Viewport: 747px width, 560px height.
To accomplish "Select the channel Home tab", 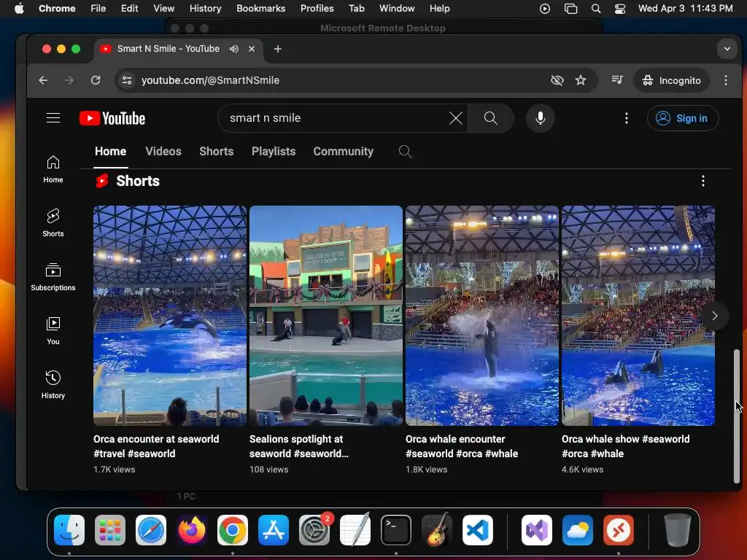I will pyautogui.click(x=111, y=152).
